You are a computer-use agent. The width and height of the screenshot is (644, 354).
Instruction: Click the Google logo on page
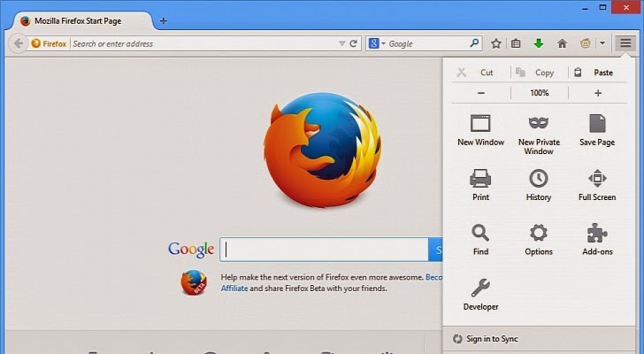point(191,249)
